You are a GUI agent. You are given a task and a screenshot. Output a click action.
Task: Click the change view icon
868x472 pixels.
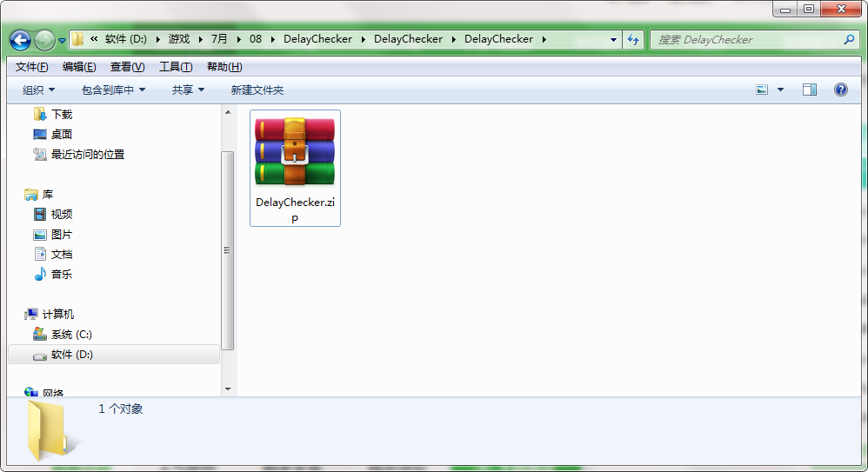point(762,90)
